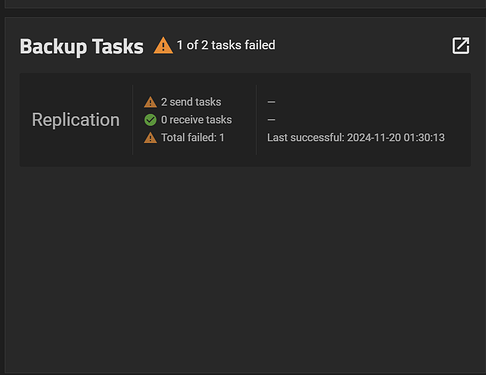Click warning icon beside Total failed

click(x=150, y=138)
